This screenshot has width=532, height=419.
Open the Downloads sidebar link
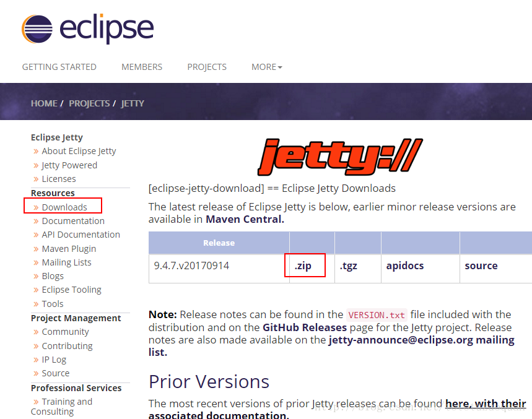pyautogui.click(x=64, y=207)
